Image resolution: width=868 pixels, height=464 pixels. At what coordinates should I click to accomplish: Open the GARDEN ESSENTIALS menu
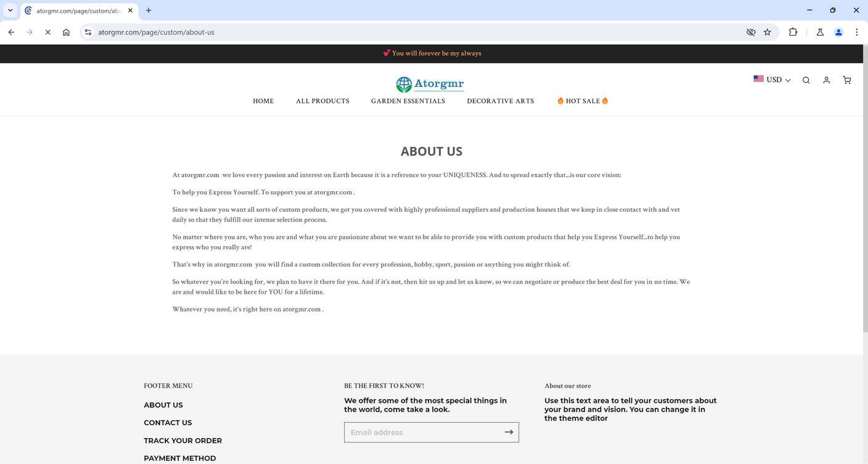(408, 101)
